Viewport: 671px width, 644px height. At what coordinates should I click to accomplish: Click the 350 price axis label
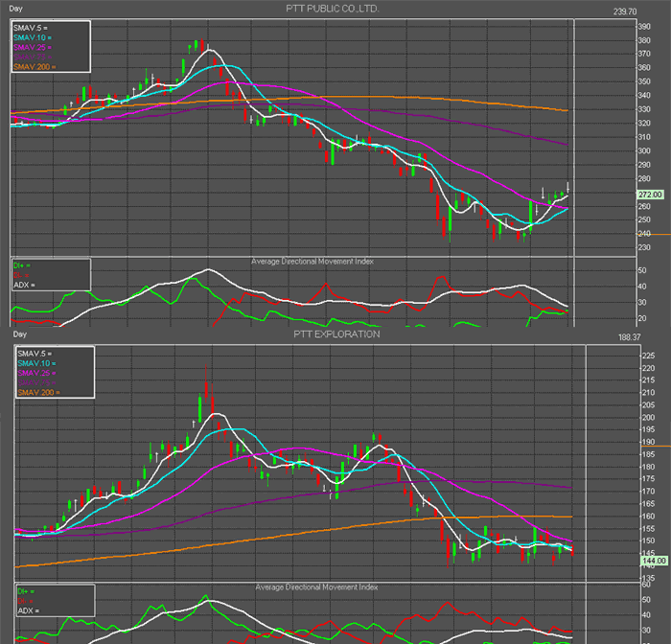click(x=644, y=81)
